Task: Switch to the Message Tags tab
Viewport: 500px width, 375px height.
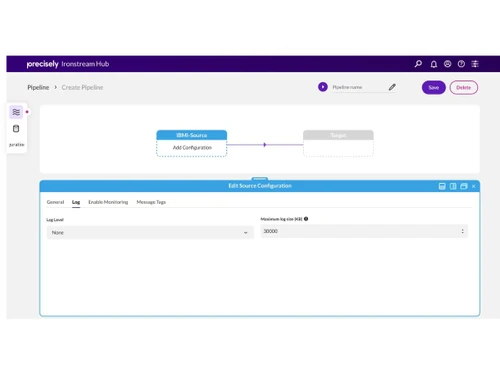Action: [151, 202]
